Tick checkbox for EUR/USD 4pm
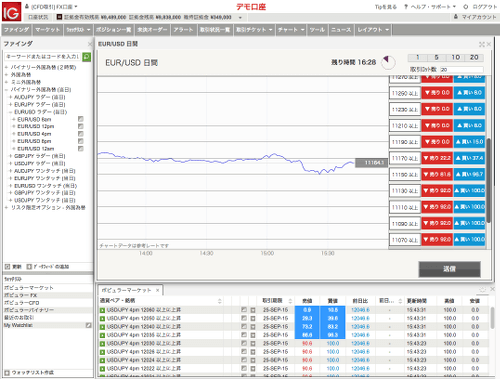The height and width of the screenshot is (379, 500). click(80, 134)
